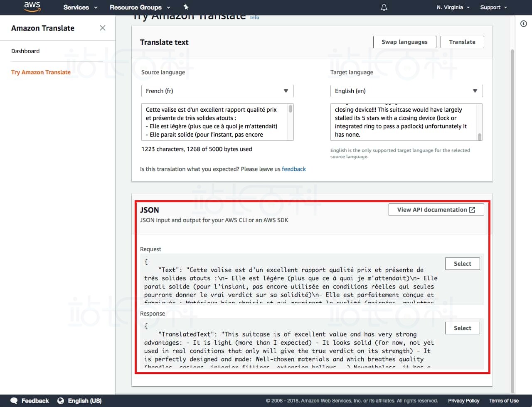Click the main page vertical scrollbar
This screenshot has width=532, height=407.
coord(512,220)
